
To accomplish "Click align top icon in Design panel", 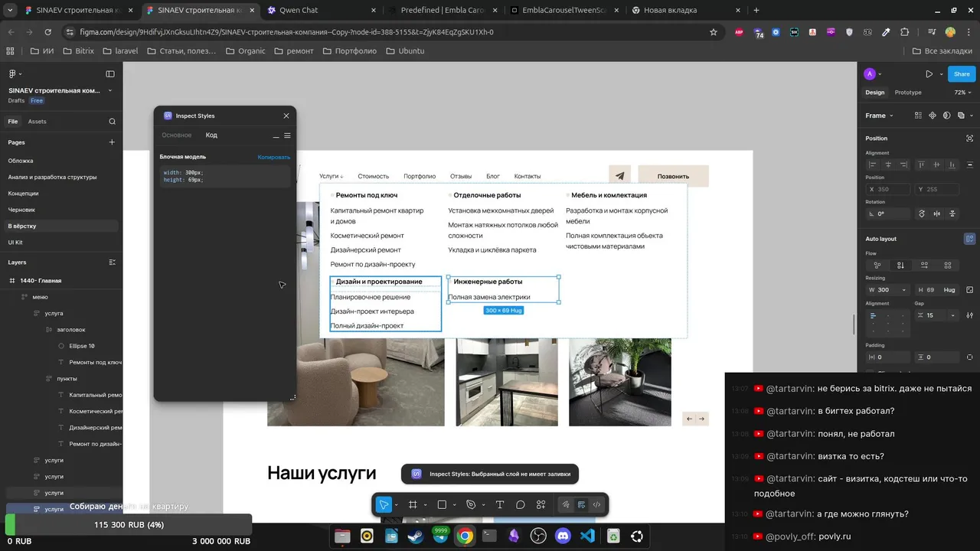I will 923,165.
